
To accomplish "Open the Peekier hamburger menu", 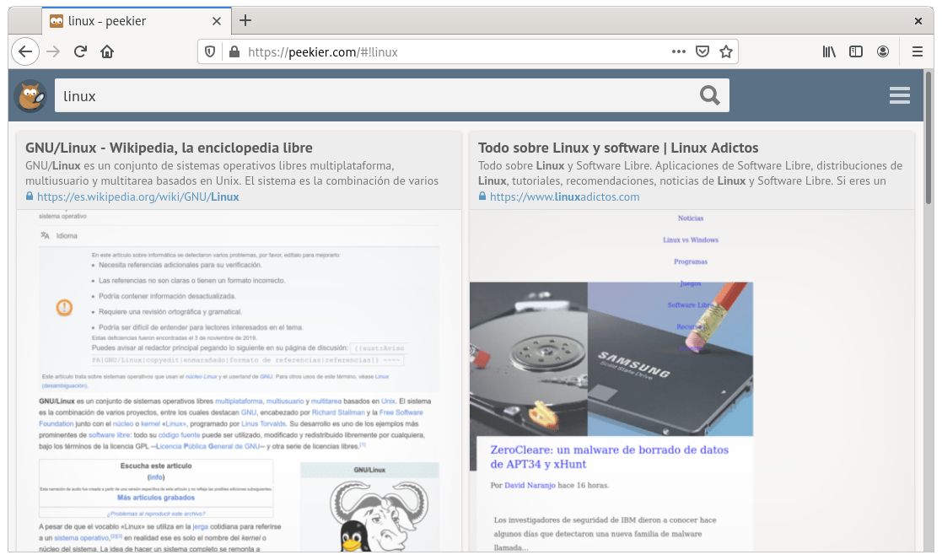I will [x=899, y=96].
